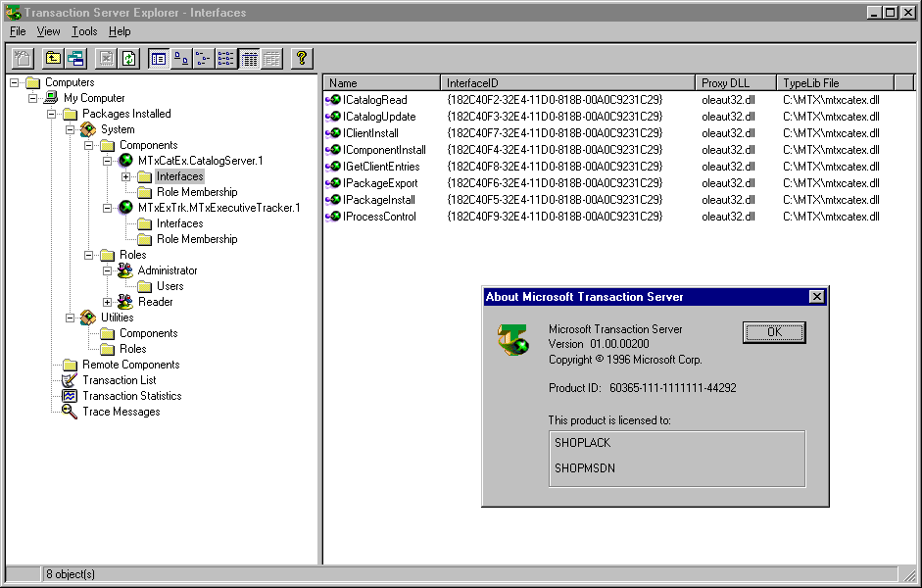Select the IGetClientEntries row name
922x588 pixels.
coord(381,167)
